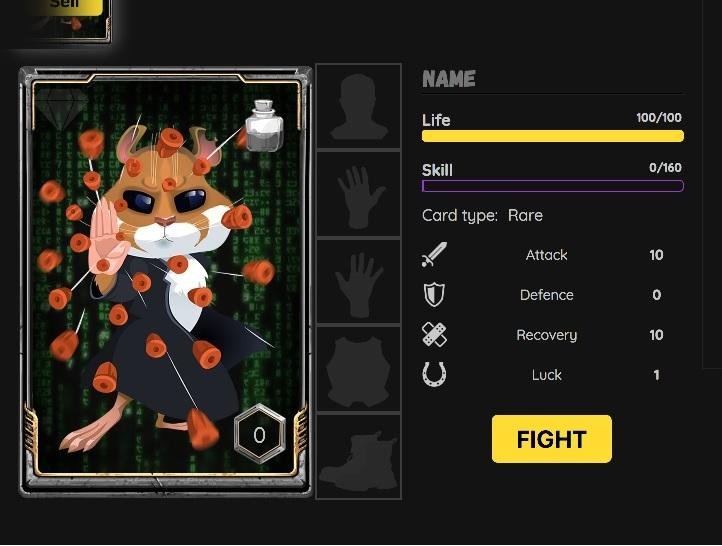Screen dimensions: 722x546
Task: Select the second hand equipment slot
Action: pyautogui.click(x=359, y=282)
